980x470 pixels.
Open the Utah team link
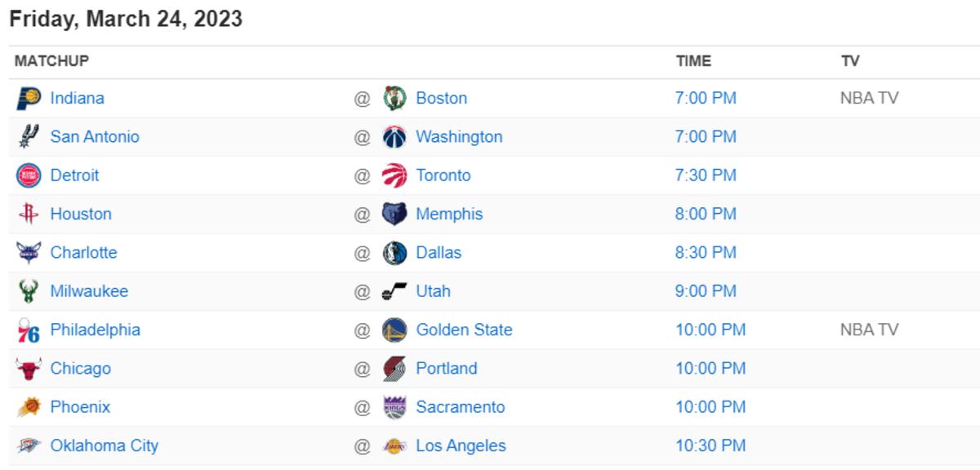[434, 291]
